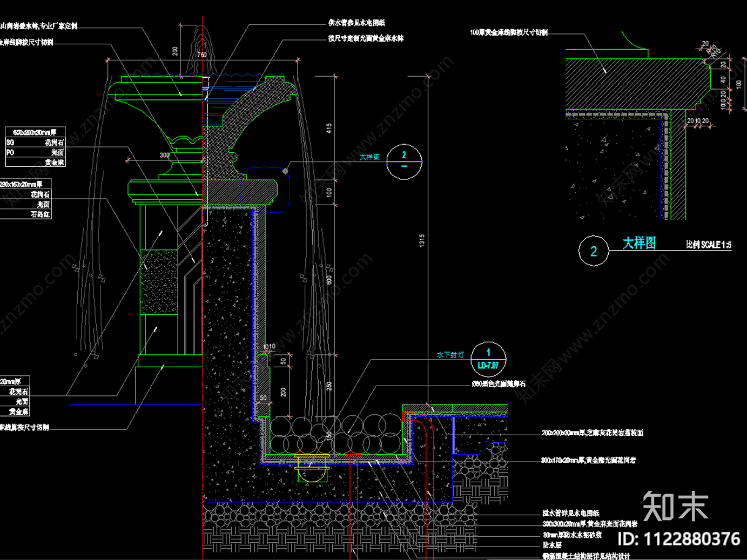Select the 800x170x20mm厚 黄金麻光面花岗岩 annotation
Screen dimensions: 747x560
[589, 461]
